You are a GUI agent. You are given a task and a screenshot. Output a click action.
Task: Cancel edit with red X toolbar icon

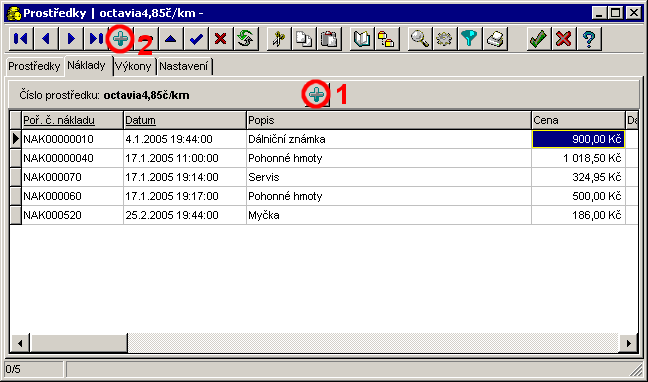221,39
